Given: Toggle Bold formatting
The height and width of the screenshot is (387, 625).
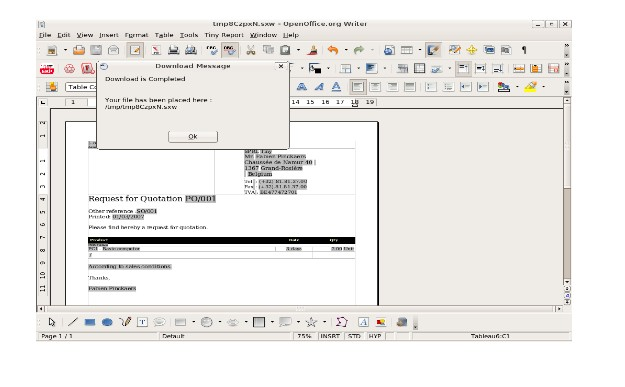Looking at the screenshot, I should tap(302, 87).
